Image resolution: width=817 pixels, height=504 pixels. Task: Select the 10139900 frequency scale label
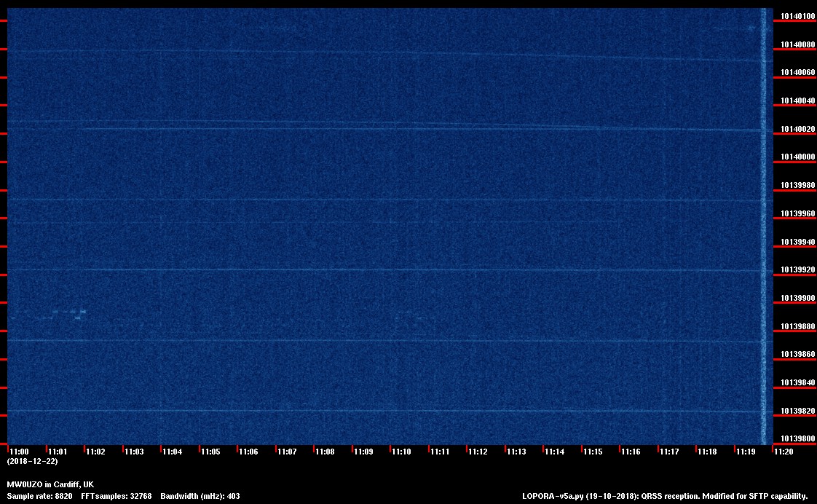[797, 298]
